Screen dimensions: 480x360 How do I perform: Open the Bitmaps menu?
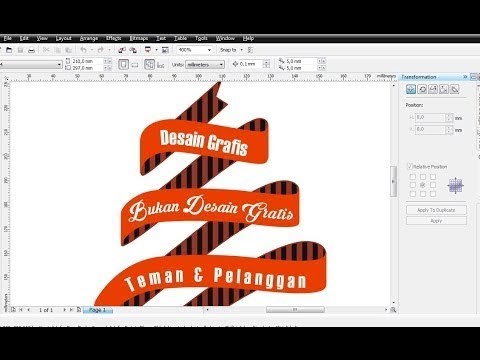(139, 38)
